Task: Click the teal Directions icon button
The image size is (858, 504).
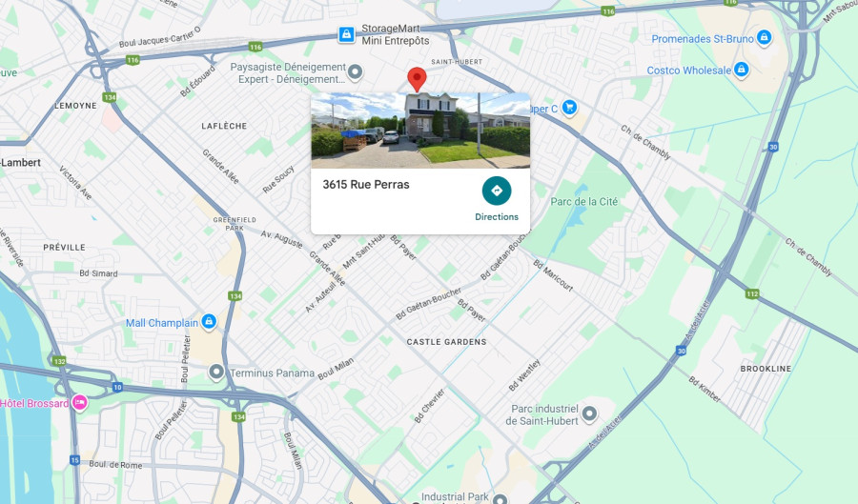Action: 497,191
